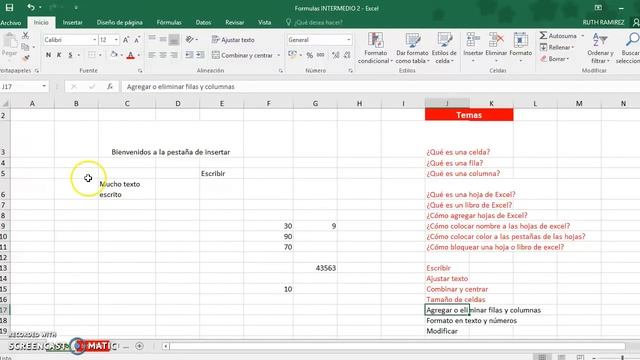Switch to the Datos tab
Image resolution: width=640 pixels, height=360 pixels.
click(203, 22)
